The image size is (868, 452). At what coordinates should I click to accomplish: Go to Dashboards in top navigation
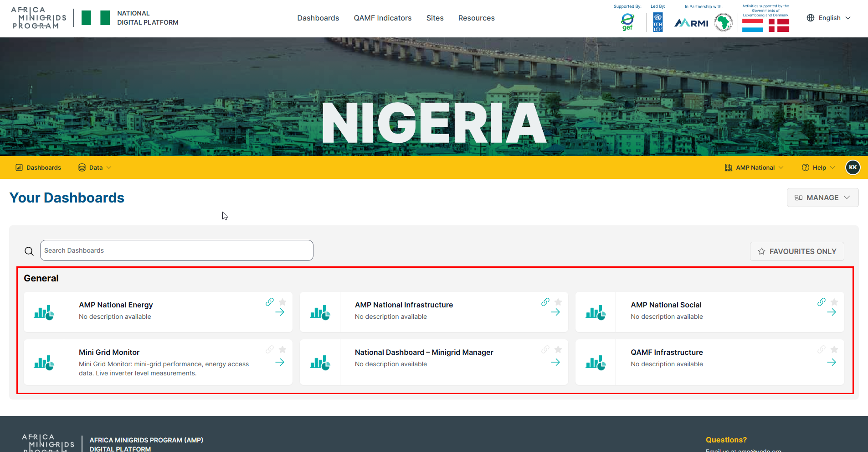(x=318, y=18)
